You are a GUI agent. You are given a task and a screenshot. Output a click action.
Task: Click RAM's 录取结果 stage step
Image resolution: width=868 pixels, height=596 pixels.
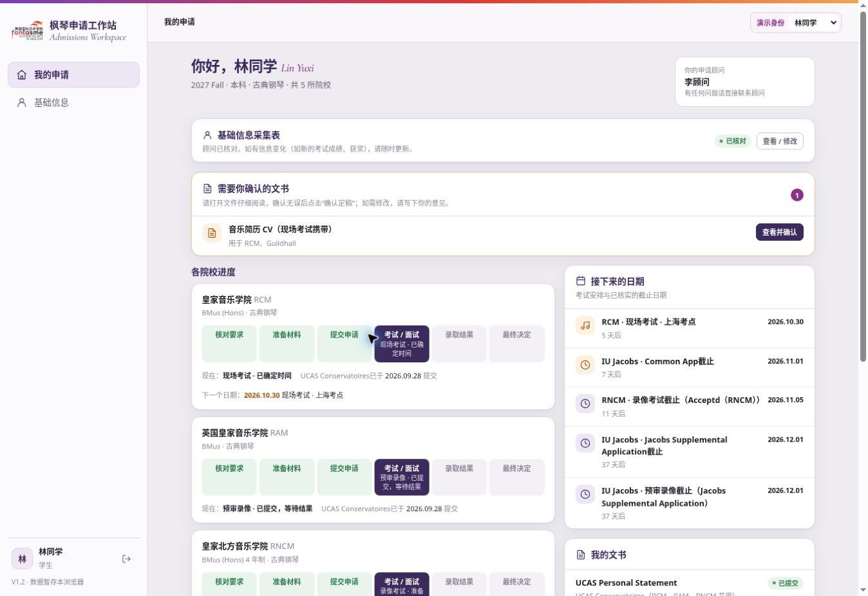click(459, 477)
